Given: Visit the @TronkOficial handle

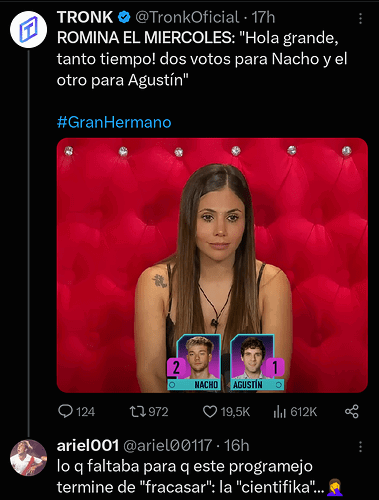Looking at the screenshot, I should (x=187, y=18).
